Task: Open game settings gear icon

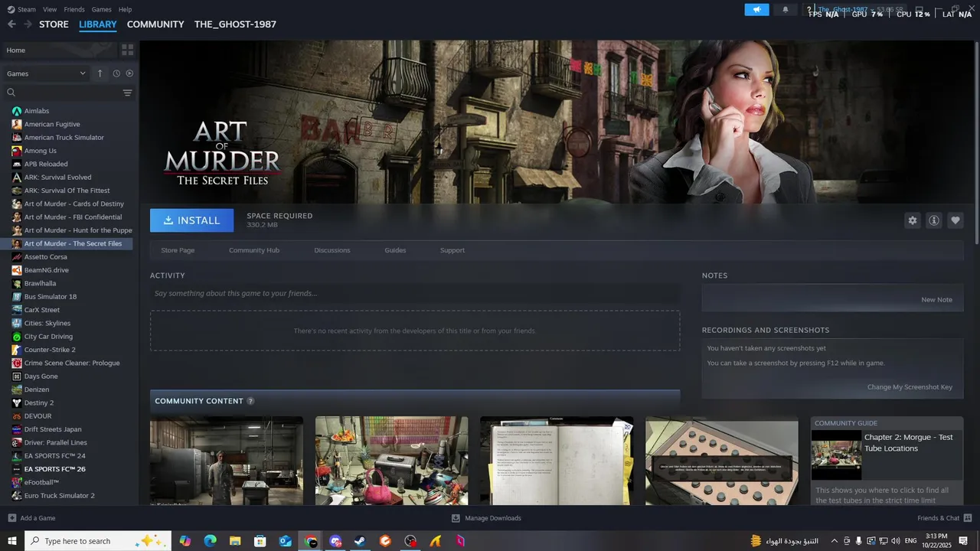Action: [x=913, y=220]
